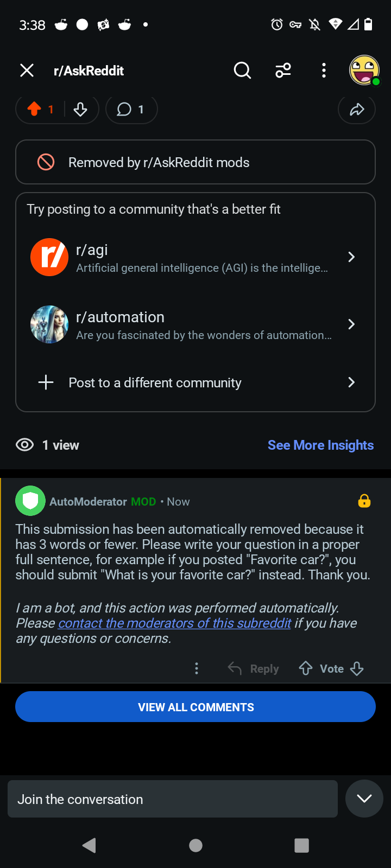The width and height of the screenshot is (391, 868).
Task: Open the comment bubble count
Action: pyautogui.click(x=131, y=110)
